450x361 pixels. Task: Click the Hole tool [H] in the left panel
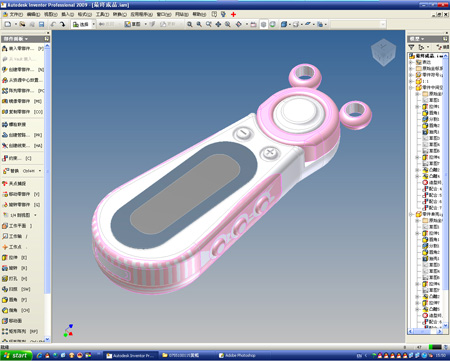15,278
